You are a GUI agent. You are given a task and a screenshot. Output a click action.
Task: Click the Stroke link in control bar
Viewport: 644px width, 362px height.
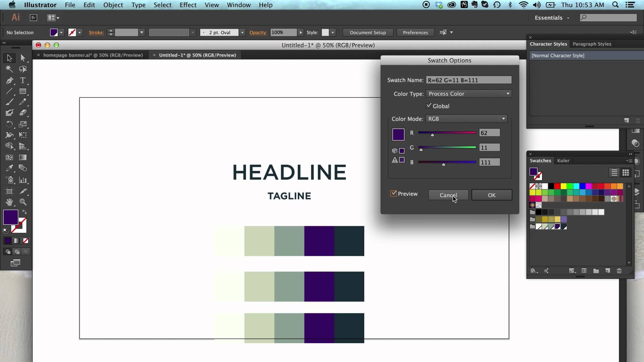coord(96,33)
